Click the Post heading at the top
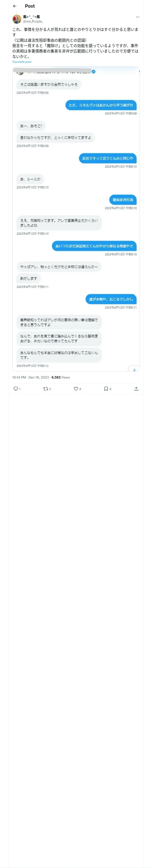152x868 pixels. 30,6
